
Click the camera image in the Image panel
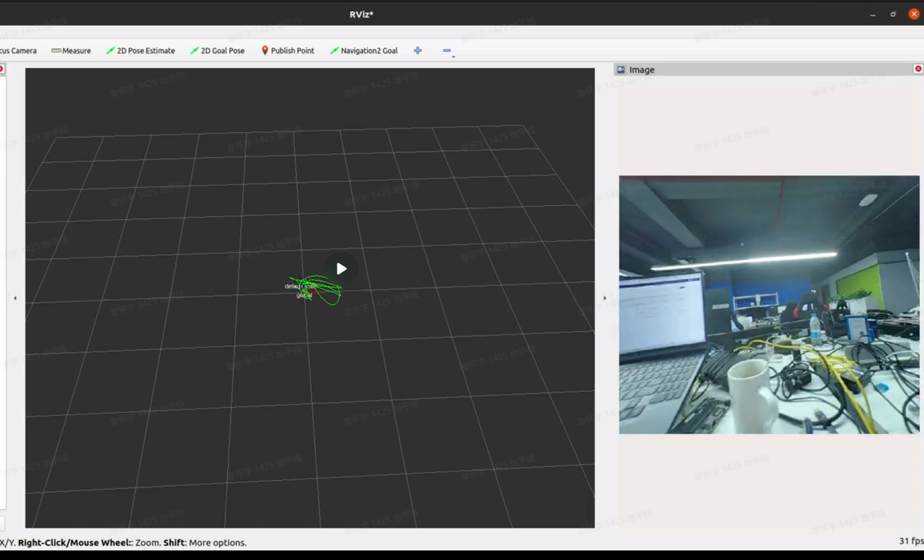tap(769, 304)
